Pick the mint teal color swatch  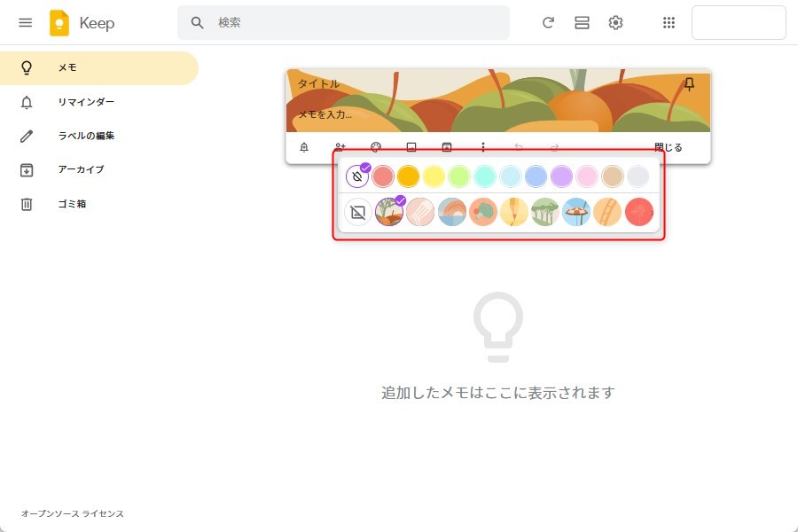pos(484,176)
